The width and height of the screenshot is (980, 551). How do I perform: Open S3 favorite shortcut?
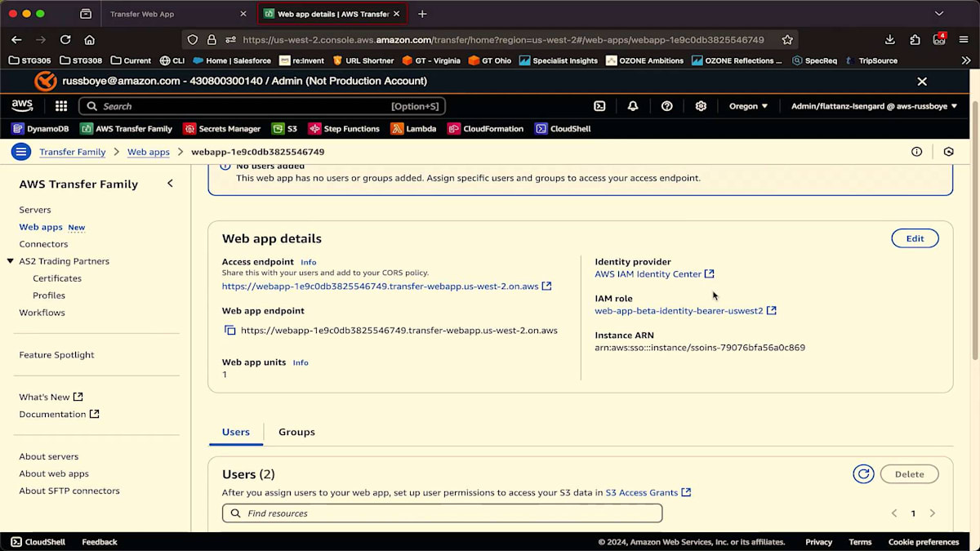click(285, 129)
